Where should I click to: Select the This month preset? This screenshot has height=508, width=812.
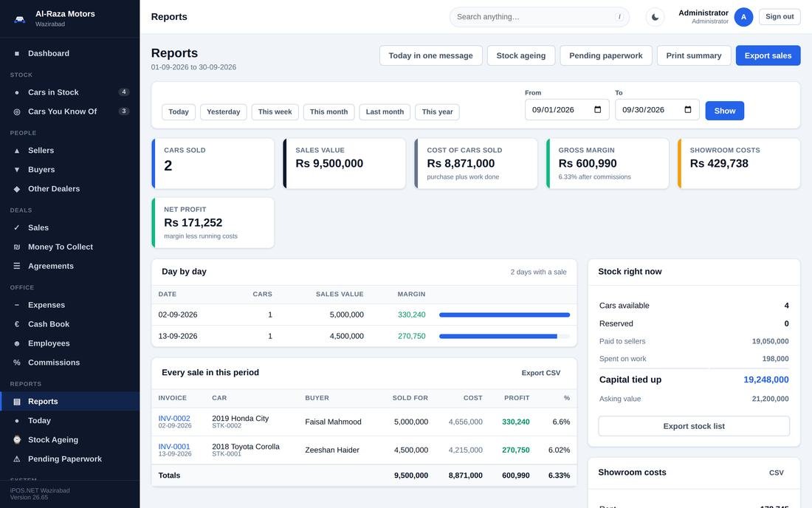(328, 111)
